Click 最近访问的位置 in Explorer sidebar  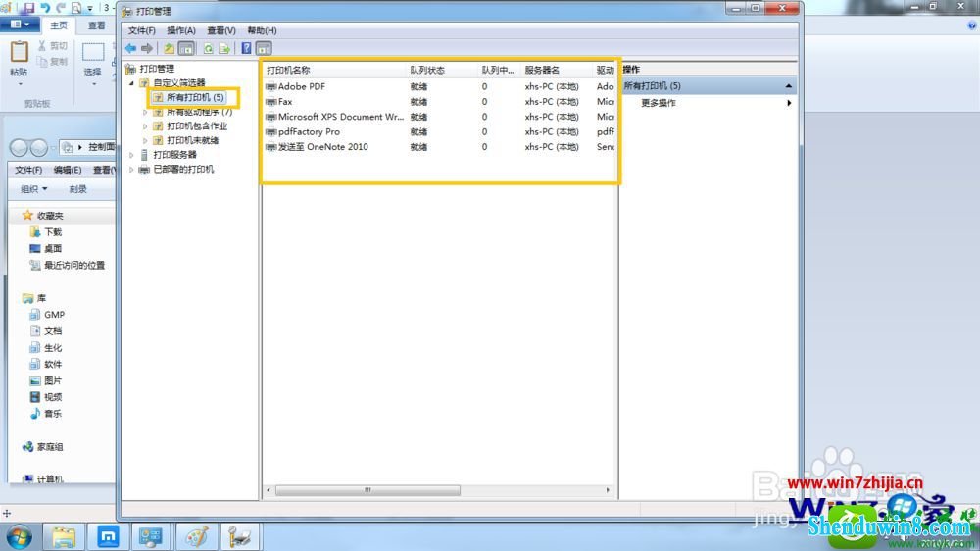[x=74, y=265]
